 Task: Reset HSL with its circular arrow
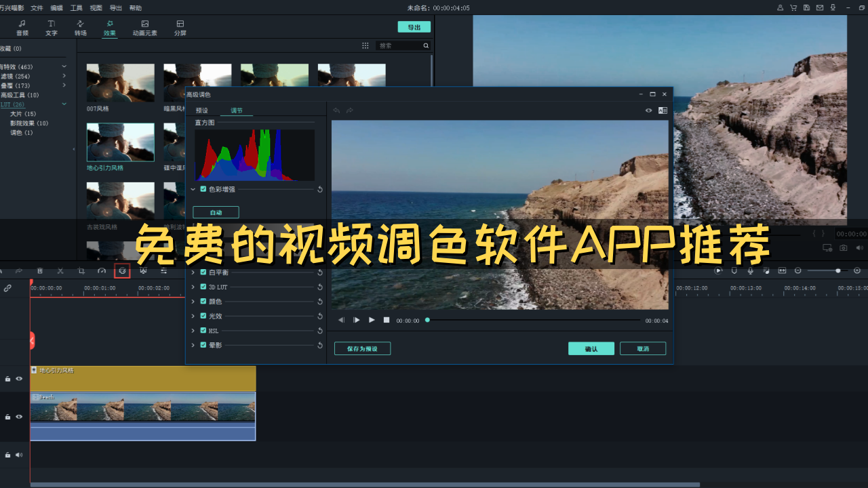click(320, 331)
